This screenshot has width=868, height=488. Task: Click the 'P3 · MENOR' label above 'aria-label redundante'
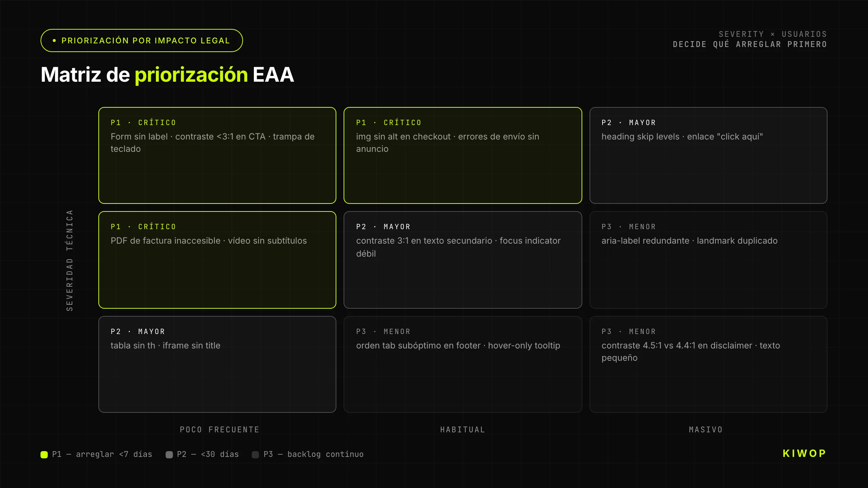(x=629, y=227)
